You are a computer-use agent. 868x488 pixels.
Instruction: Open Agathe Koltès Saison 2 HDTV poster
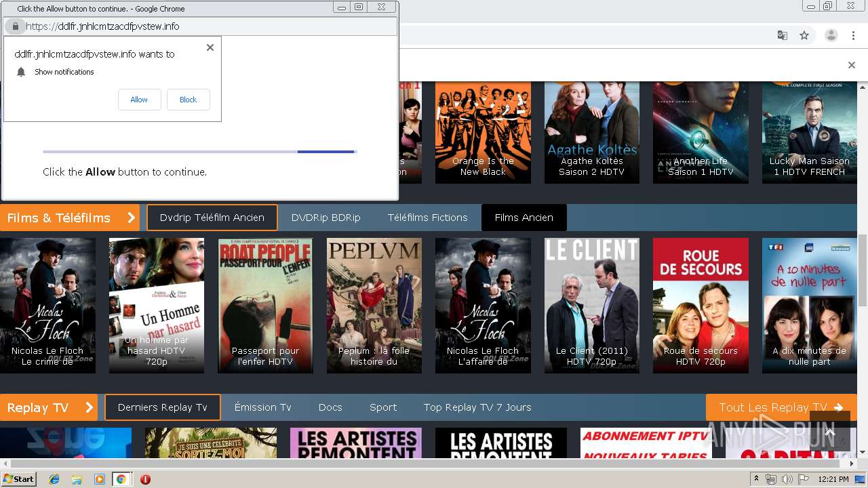click(x=592, y=132)
